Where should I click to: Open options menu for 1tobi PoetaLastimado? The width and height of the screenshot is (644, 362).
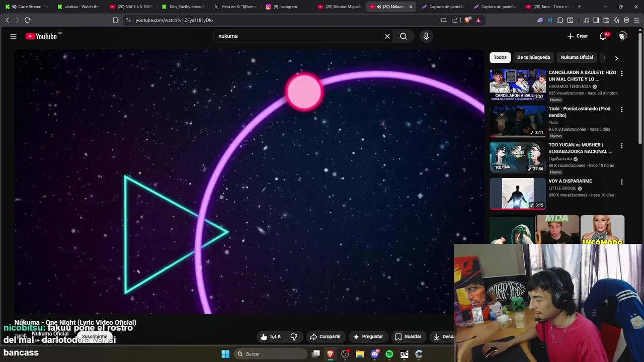click(622, 110)
